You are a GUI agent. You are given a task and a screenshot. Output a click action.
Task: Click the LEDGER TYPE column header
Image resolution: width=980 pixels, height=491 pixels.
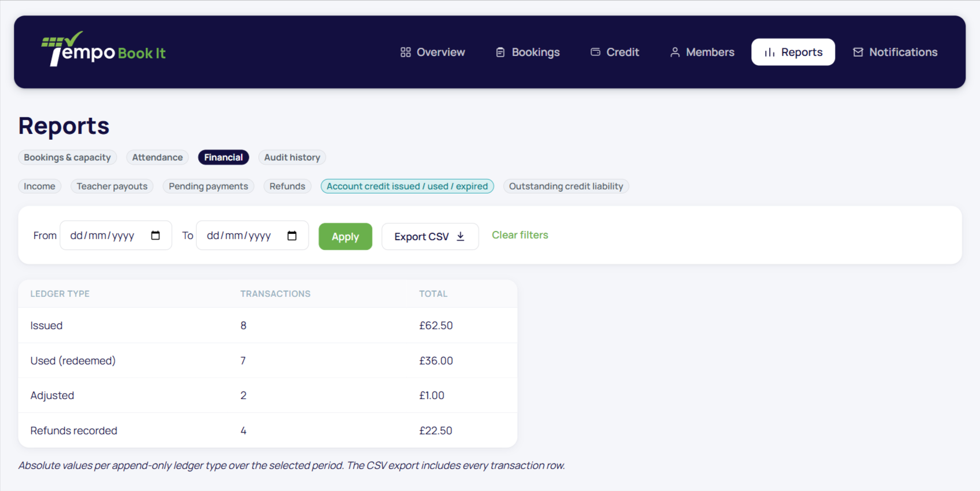point(60,293)
